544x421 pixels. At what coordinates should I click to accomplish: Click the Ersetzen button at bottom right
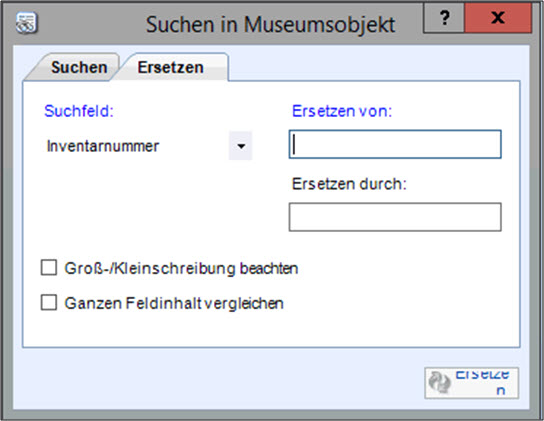(471, 383)
